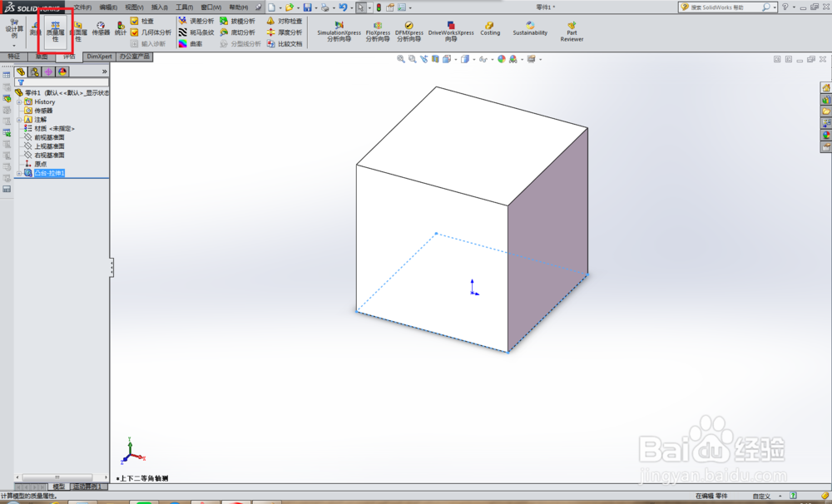This screenshot has height=504, width=832.
Task: Open the FeatureManager design tree tab
Action: [21, 72]
